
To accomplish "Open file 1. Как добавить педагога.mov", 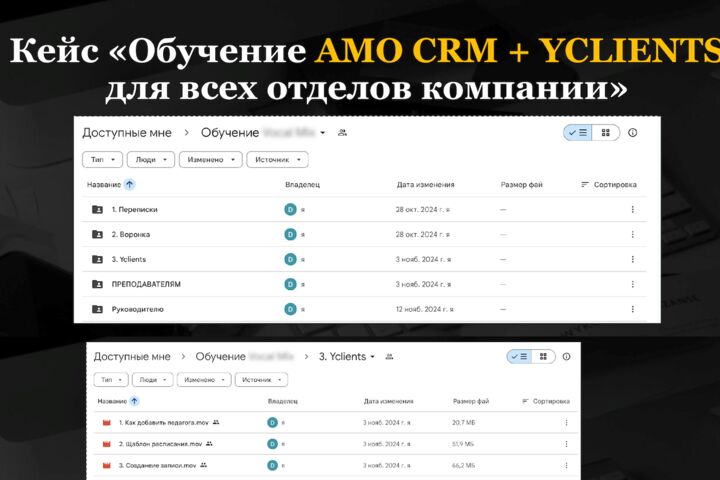I will point(163,423).
